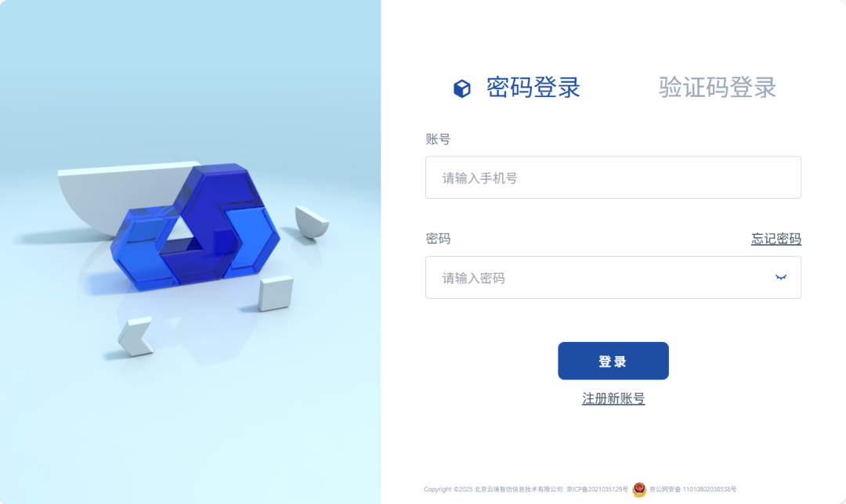The image size is (846, 504).
Task: Click the small white cube in illustration
Action: tap(276, 293)
